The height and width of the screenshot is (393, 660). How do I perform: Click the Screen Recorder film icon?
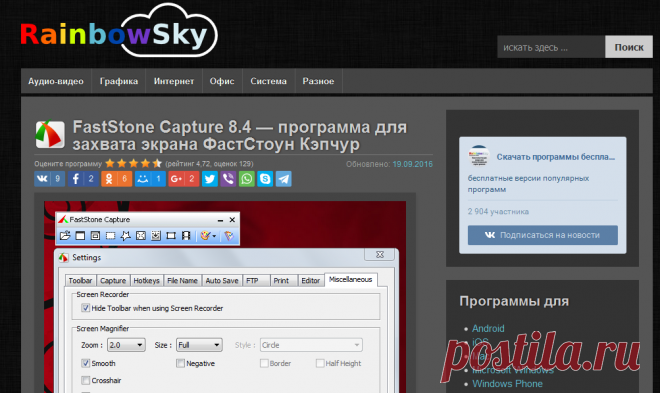point(186,236)
